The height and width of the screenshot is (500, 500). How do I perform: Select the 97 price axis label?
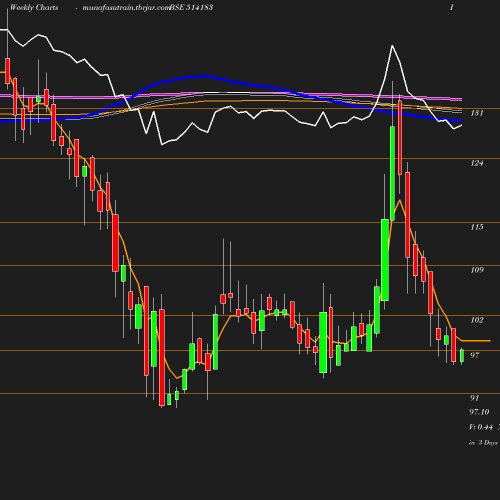(x=474, y=355)
